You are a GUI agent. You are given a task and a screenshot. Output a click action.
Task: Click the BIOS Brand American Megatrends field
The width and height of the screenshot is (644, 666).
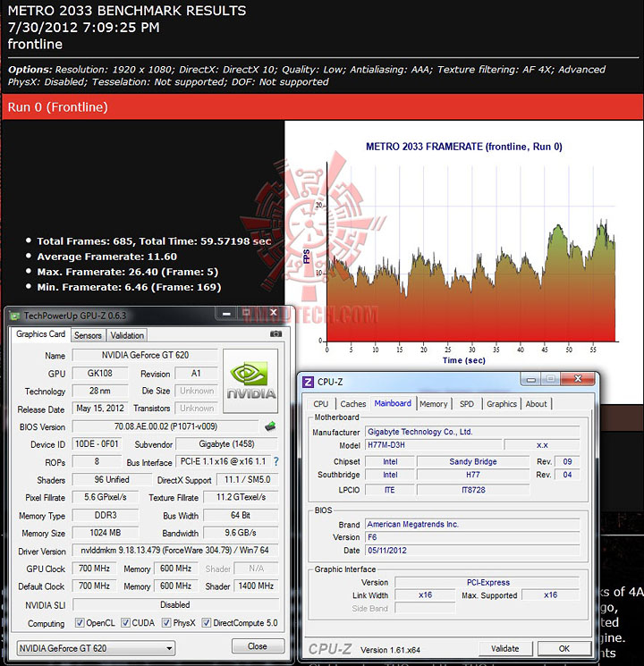coord(472,525)
